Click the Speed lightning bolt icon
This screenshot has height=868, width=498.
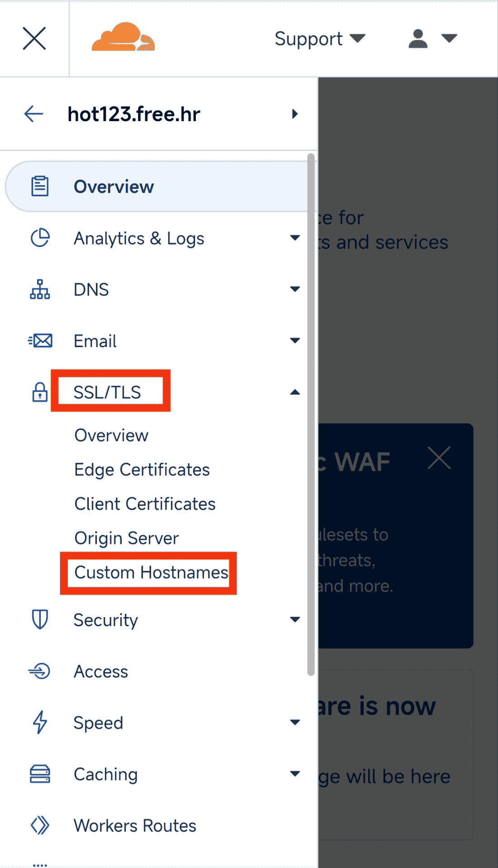(x=40, y=722)
